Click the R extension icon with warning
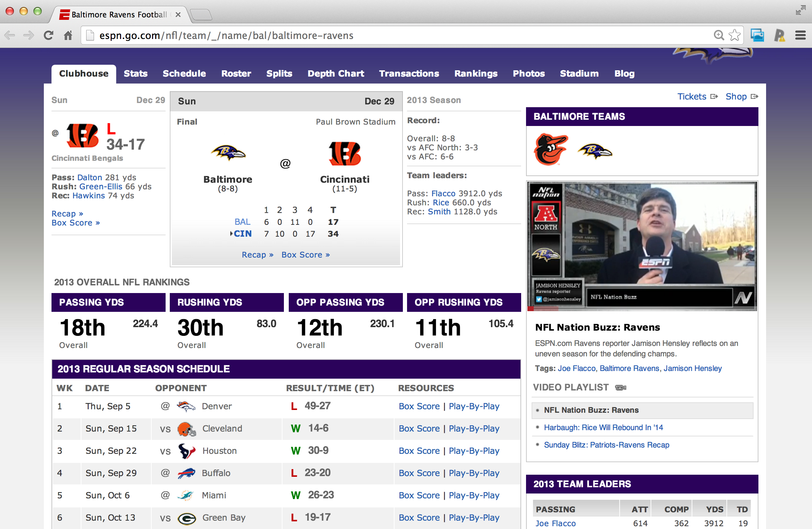This screenshot has height=529, width=812. pos(779,35)
